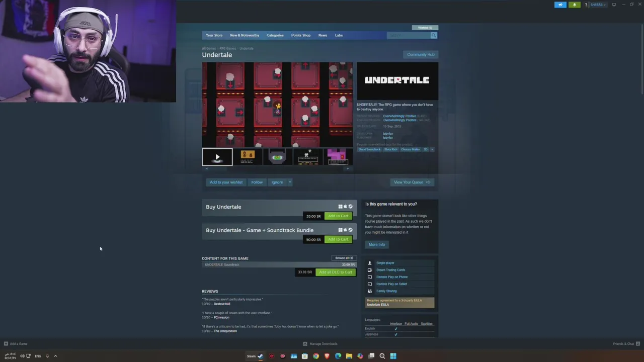The height and width of the screenshot is (362, 644).
Task: Select the green cauldron screenshot thumbnail
Action: (x=278, y=157)
